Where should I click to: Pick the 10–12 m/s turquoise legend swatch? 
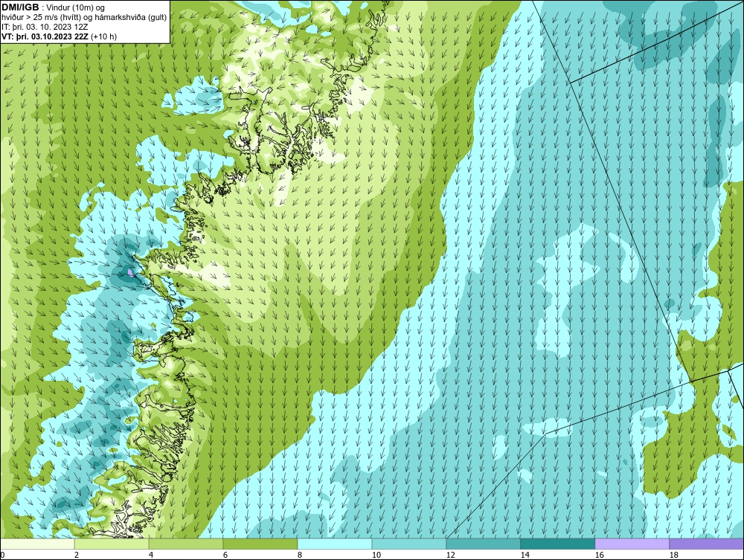[x=409, y=544]
